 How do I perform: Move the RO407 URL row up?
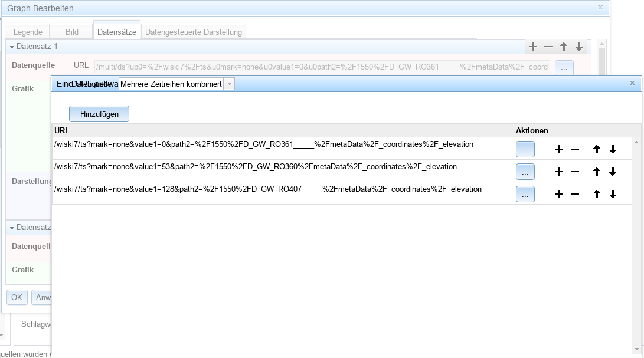(597, 195)
